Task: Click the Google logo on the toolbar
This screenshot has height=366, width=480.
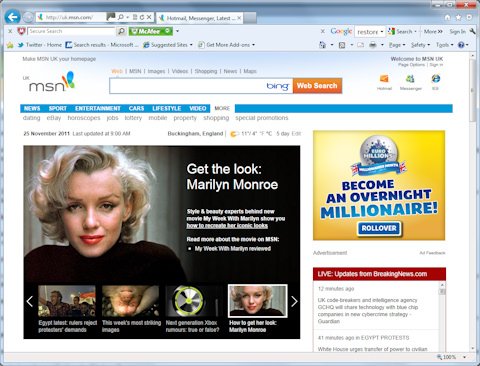Action: (x=341, y=31)
